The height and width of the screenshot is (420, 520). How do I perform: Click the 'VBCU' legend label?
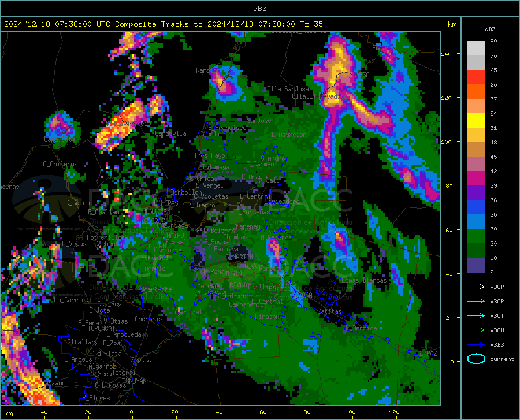pyautogui.click(x=497, y=330)
